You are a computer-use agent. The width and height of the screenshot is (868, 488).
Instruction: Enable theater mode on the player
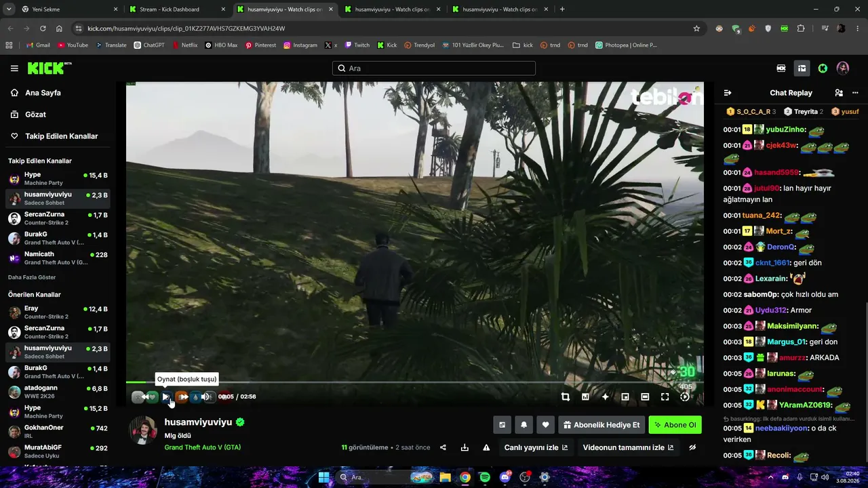(x=645, y=397)
